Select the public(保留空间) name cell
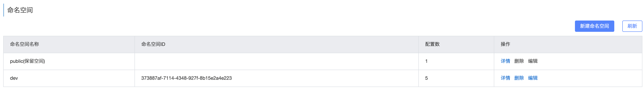 pos(69,61)
